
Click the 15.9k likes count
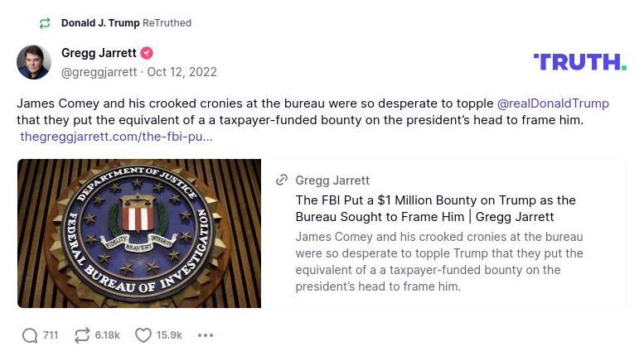(x=169, y=335)
